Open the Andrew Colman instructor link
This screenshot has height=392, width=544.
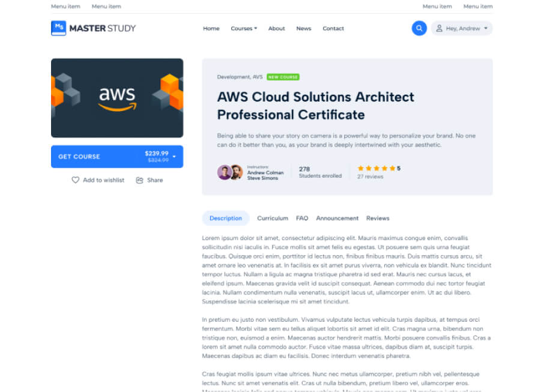click(x=265, y=173)
